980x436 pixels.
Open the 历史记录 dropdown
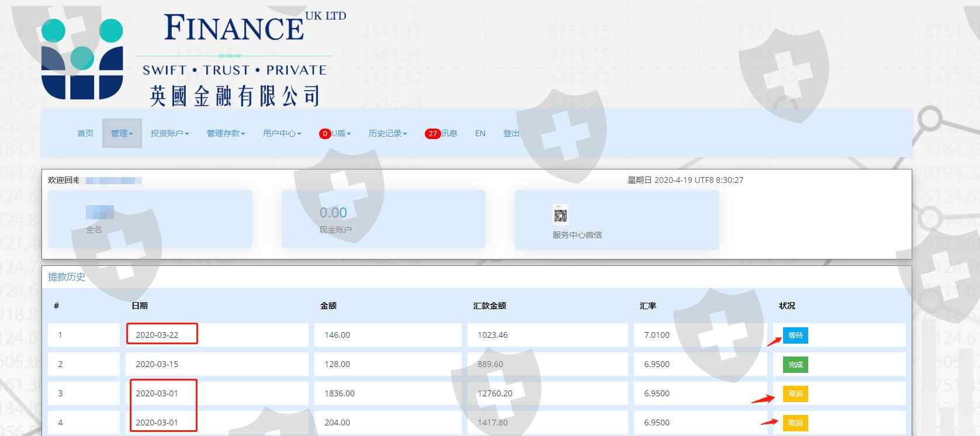pos(388,133)
